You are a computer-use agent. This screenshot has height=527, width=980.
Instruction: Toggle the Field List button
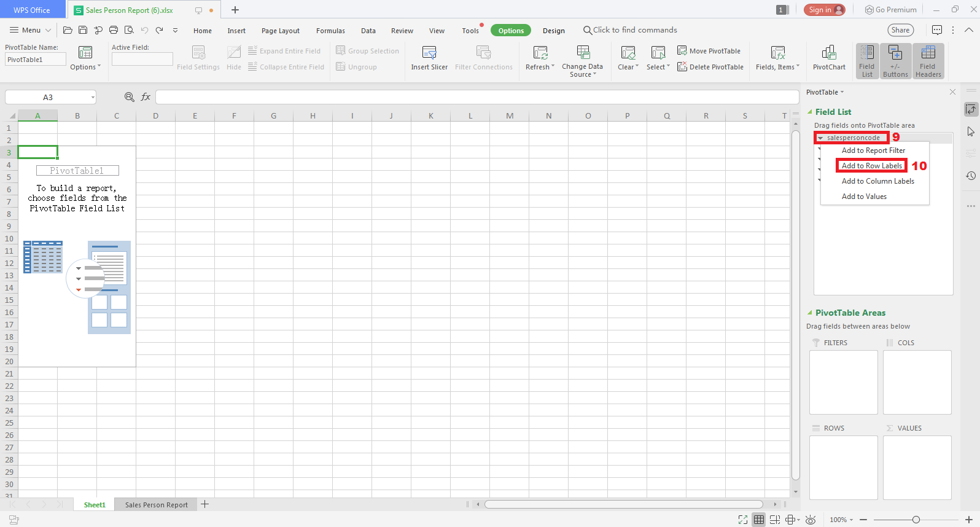866,61
